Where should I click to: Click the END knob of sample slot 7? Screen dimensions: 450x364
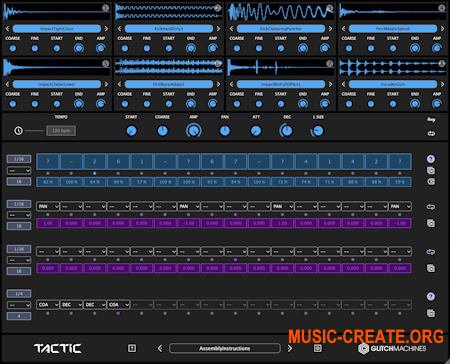point(303,104)
